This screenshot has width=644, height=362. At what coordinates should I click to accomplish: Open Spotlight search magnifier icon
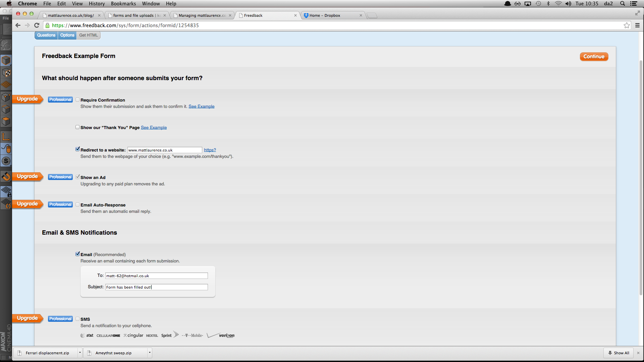pyautogui.click(x=623, y=4)
